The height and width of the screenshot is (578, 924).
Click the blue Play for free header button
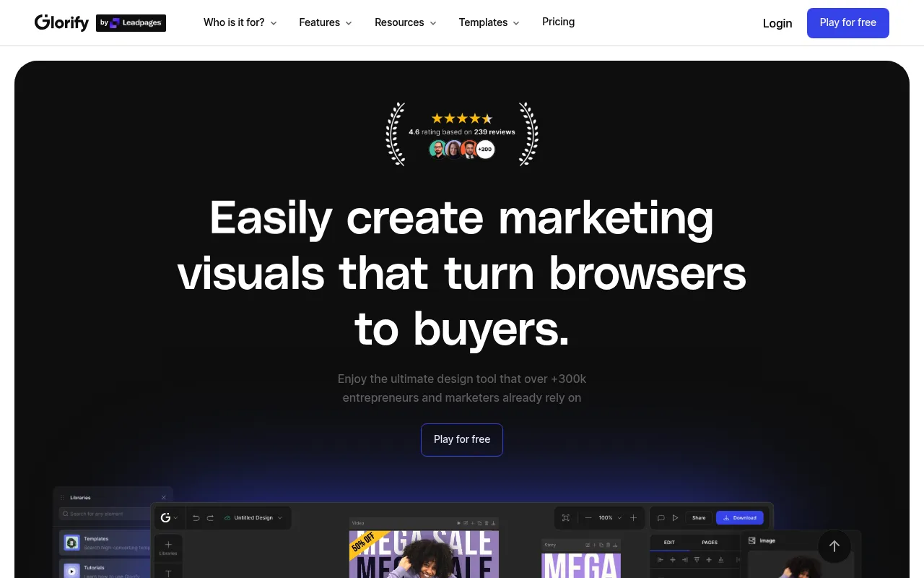(x=848, y=23)
